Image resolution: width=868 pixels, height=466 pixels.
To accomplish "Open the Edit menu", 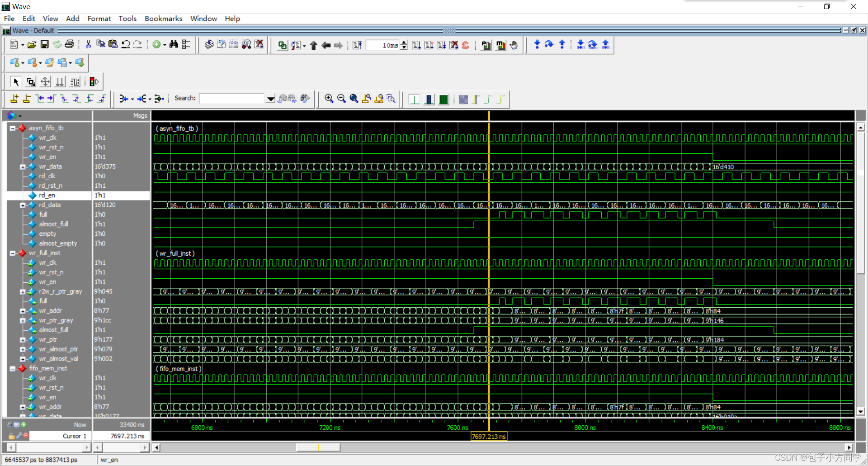I will tap(29, 19).
